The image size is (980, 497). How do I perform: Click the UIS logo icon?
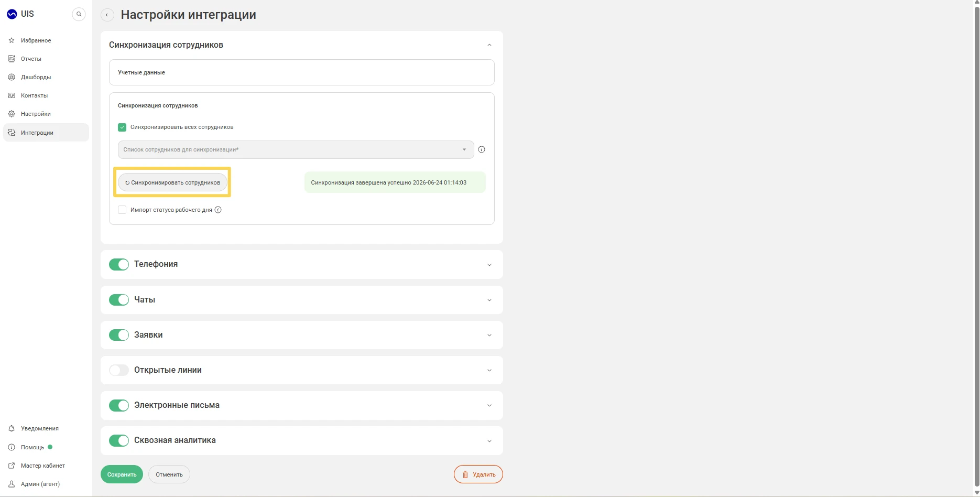pos(12,14)
